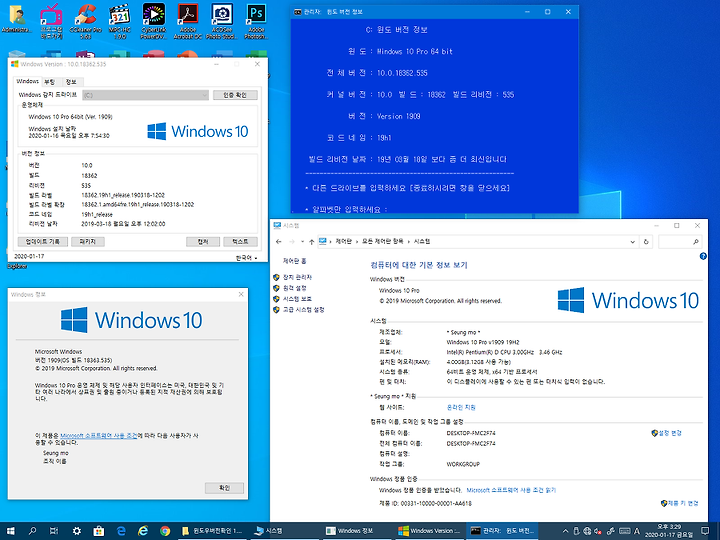Open the Windows Start menu

[x=10, y=531]
